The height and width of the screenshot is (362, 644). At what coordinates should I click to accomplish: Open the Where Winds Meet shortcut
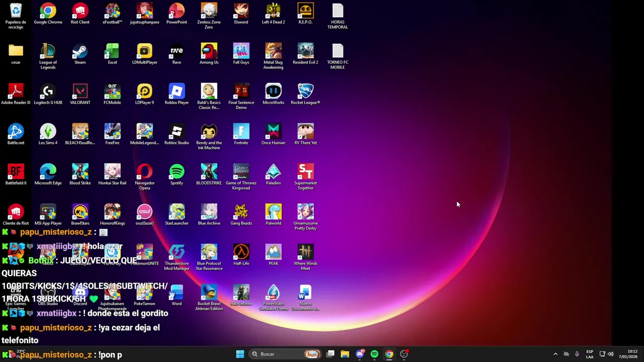[x=305, y=257]
